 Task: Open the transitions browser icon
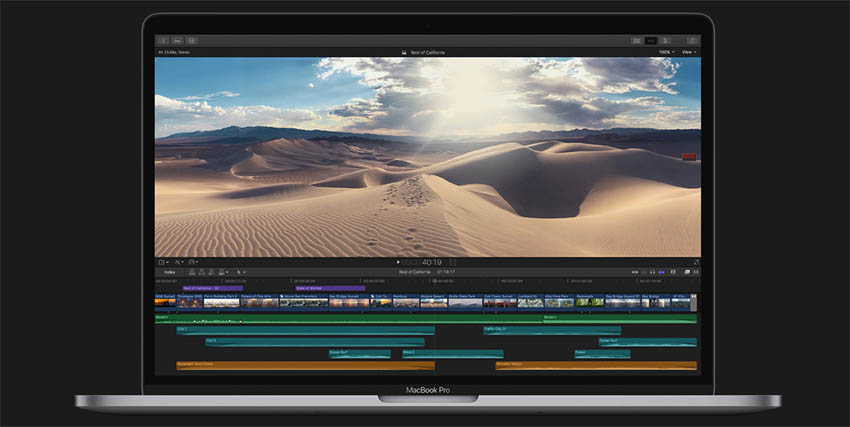click(696, 271)
